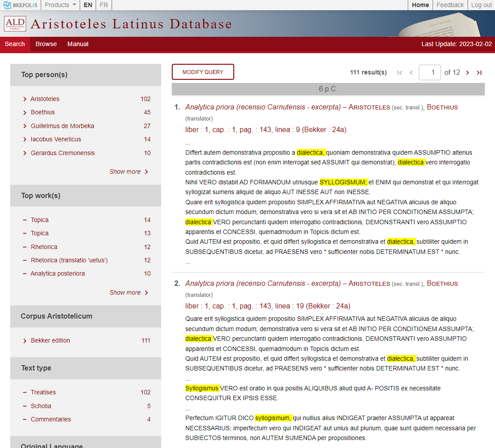Go to the previous results page
This screenshot has width=495, height=448.
(x=411, y=72)
